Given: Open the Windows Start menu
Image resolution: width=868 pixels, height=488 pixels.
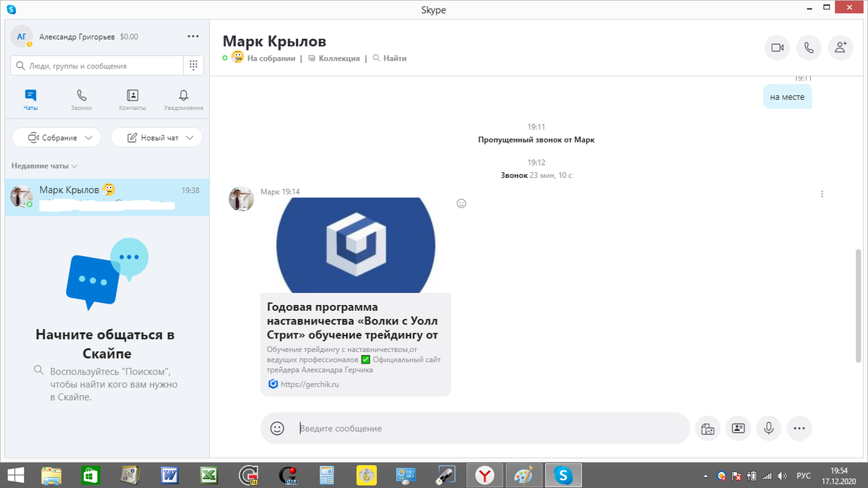Looking at the screenshot, I should (x=14, y=474).
